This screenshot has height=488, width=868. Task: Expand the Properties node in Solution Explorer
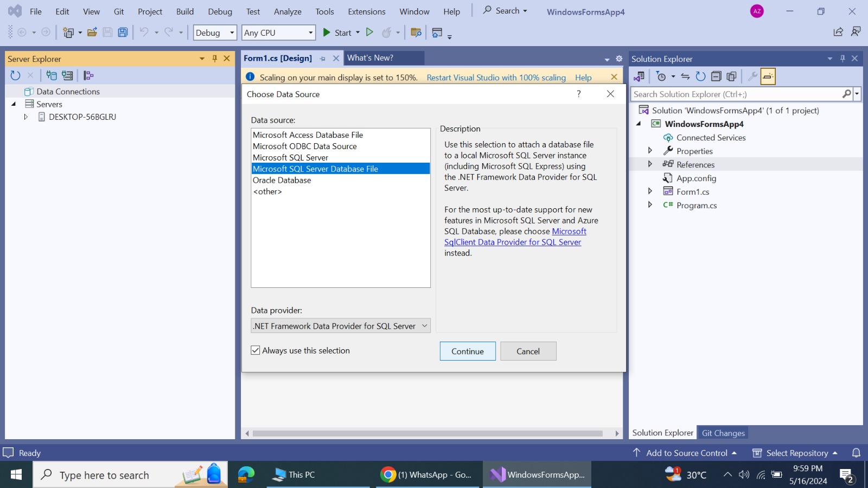point(650,150)
